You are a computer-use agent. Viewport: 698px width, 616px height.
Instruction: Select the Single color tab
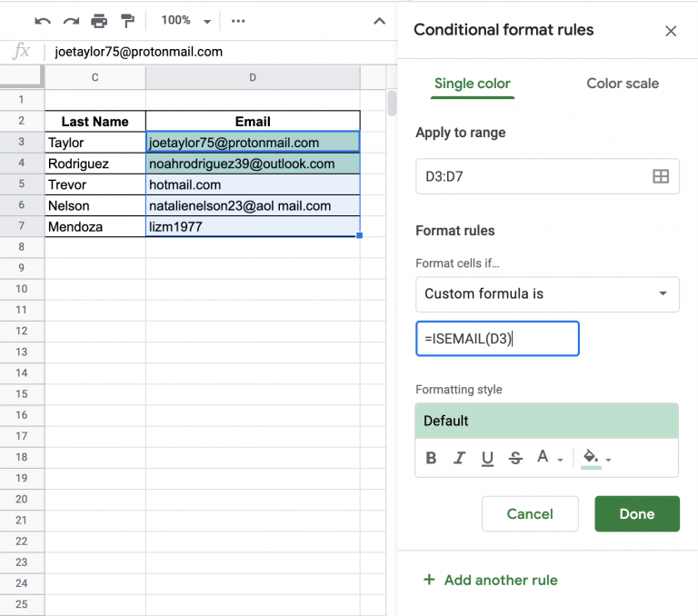click(473, 84)
